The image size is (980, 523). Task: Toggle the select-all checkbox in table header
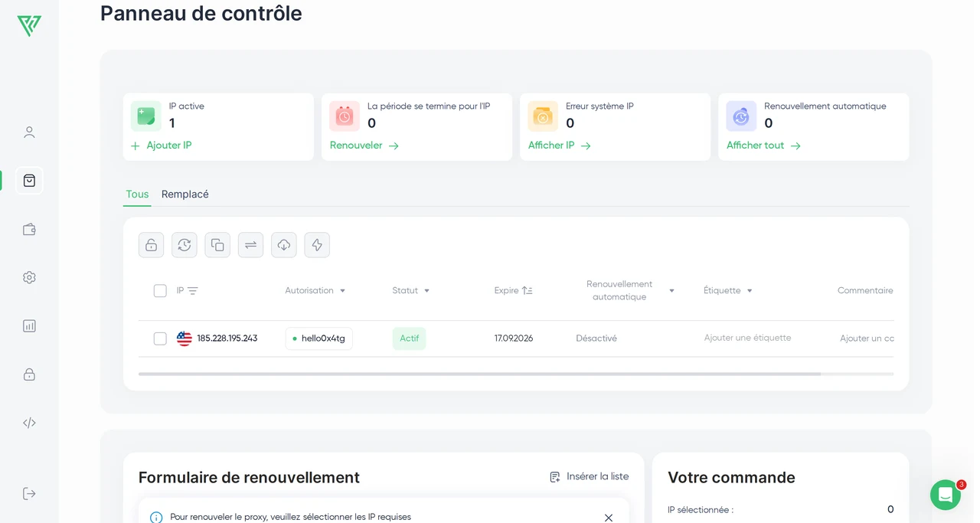(160, 291)
